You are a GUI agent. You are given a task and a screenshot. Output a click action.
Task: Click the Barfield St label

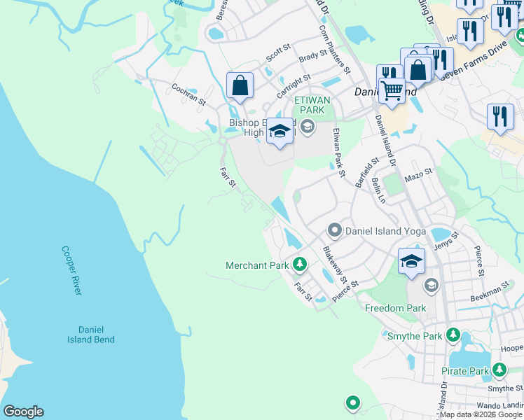tap(367, 172)
